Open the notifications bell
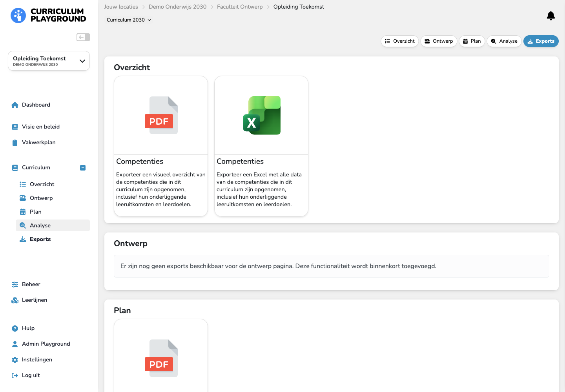 pos(551,16)
